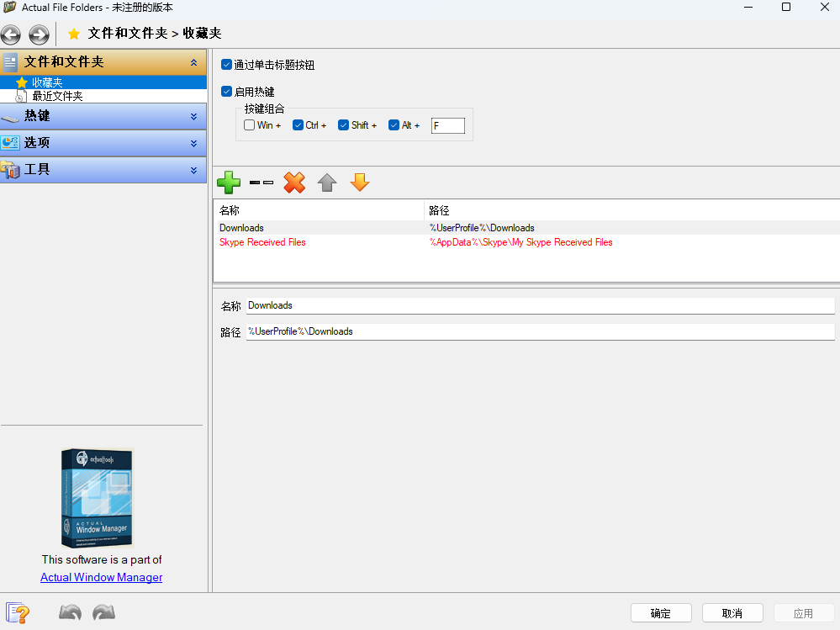Click the %AppData%\Skype path cell
The image size is (840, 630).
(x=520, y=242)
